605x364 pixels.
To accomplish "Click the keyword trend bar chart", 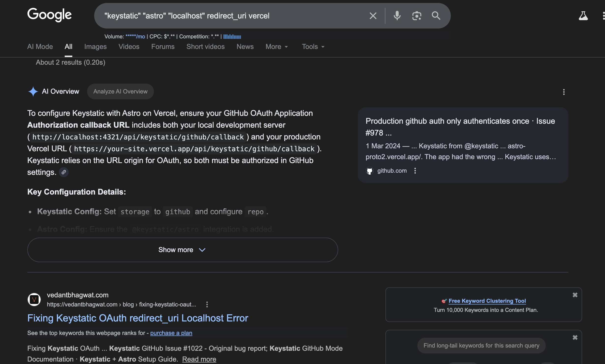I will 232,37.
